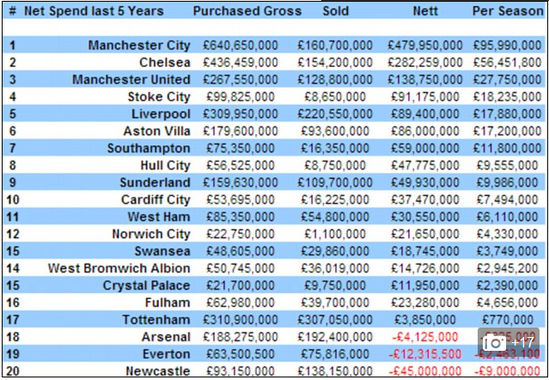This screenshot has width=549, height=380.
Task: Click Liverpool's purchased gross £309,950,000
Action: [240, 114]
